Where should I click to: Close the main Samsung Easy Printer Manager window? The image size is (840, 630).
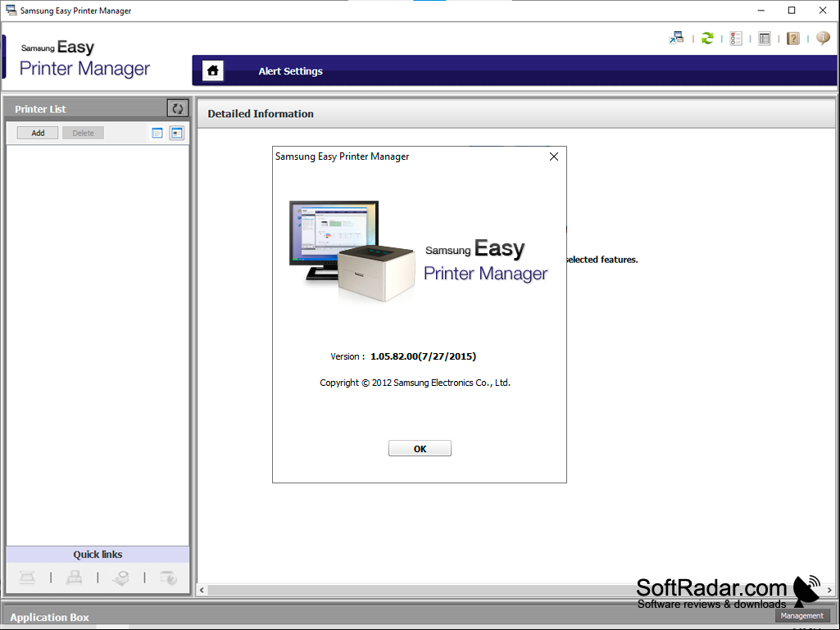[x=823, y=10]
